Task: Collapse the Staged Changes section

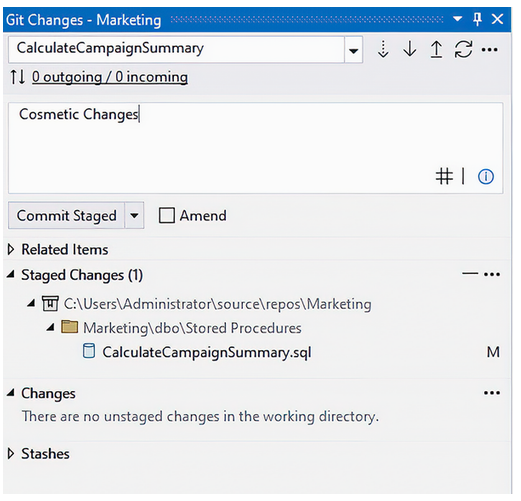Action: (x=11, y=275)
